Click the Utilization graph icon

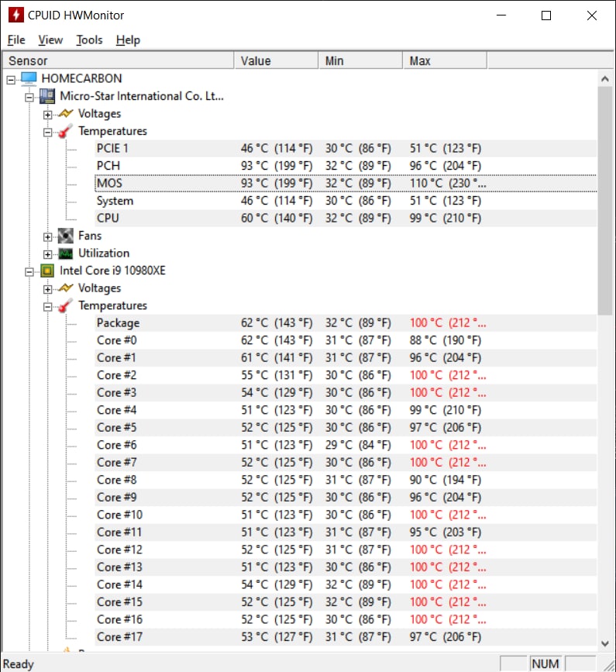coord(66,253)
